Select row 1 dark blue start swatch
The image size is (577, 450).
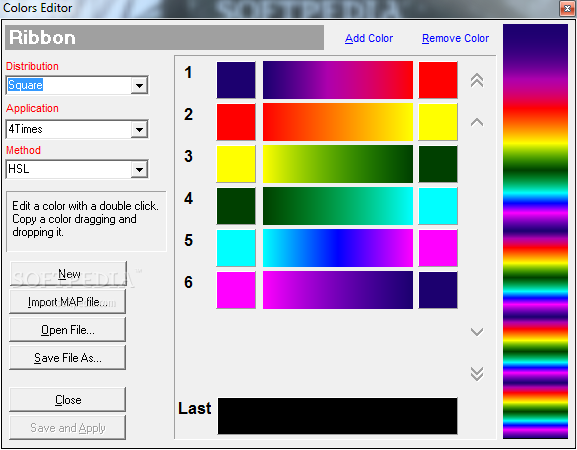tap(236, 80)
